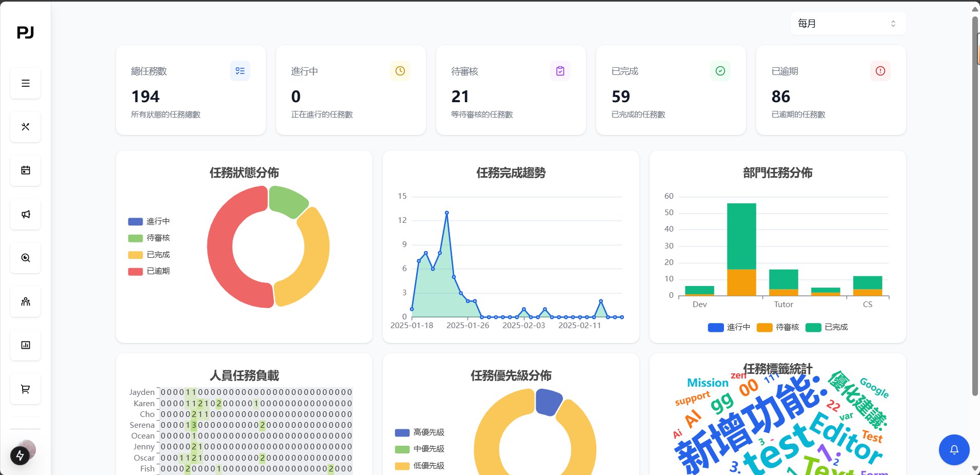Toggle 已逾期 series in 任務狀態分佈 legend
Viewport: 980px width, 475px height.
click(x=149, y=271)
